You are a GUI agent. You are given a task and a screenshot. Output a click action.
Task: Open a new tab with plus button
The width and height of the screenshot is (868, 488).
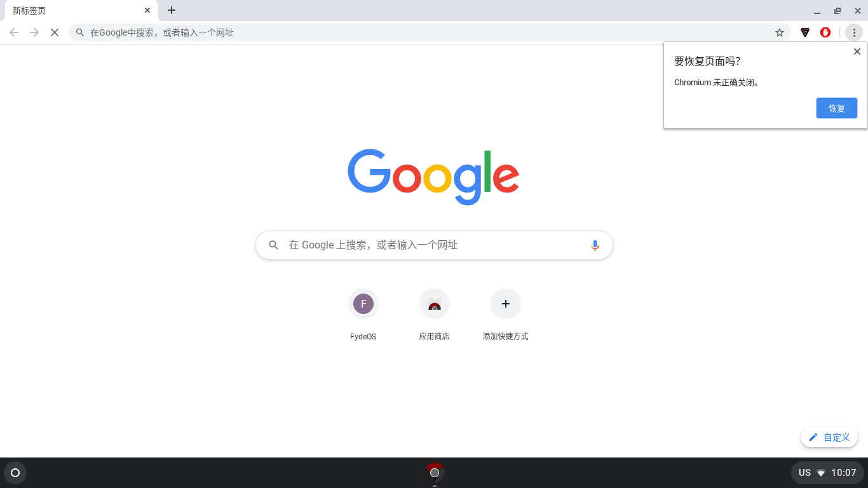[172, 10]
